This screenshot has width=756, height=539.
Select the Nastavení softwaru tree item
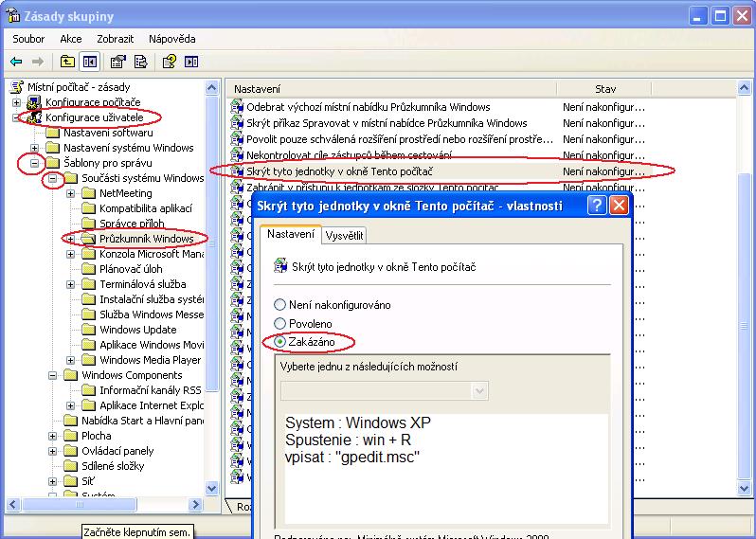[x=108, y=133]
